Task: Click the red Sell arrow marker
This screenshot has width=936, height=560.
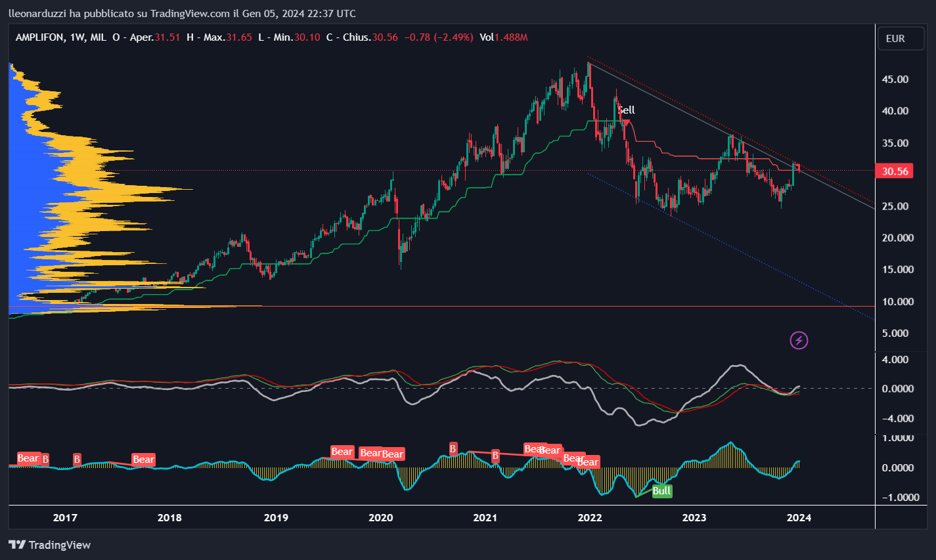Action: pyautogui.click(x=626, y=123)
